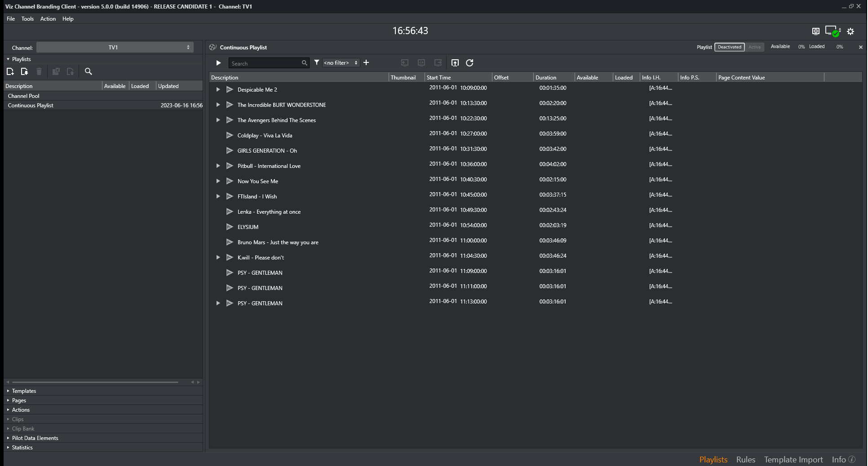The image size is (868, 466).
Task: Click the monitor connection status icon
Action: [x=832, y=31]
